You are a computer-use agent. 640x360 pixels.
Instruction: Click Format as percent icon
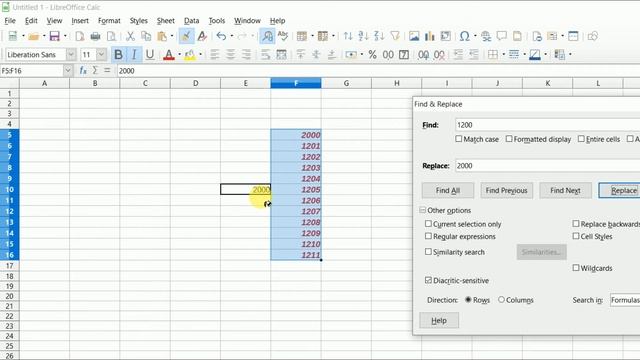coord(372,54)
